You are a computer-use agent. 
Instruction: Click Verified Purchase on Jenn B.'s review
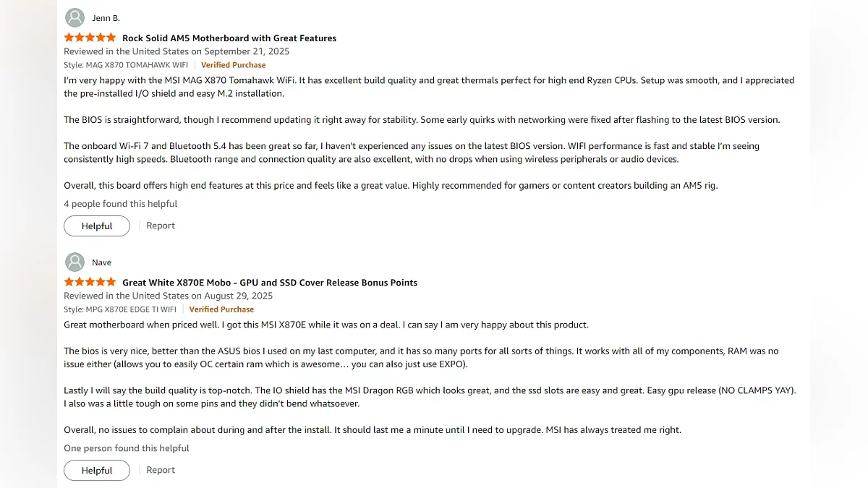click(x=233, y=65)
